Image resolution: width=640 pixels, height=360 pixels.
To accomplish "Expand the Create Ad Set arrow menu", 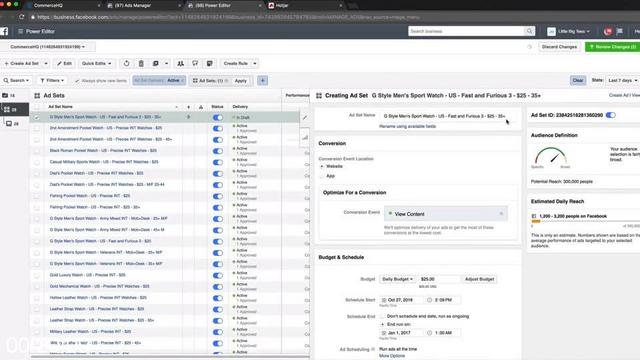I will (x=46, y=64).
